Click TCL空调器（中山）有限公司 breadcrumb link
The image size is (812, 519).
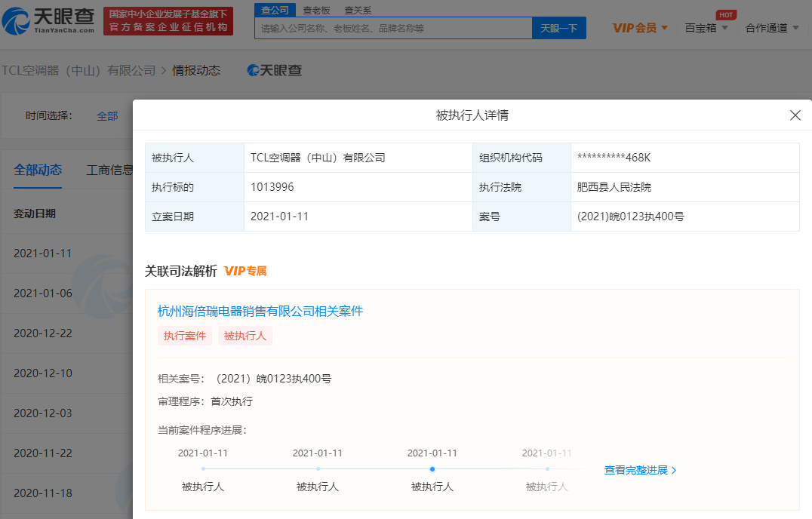78,70
